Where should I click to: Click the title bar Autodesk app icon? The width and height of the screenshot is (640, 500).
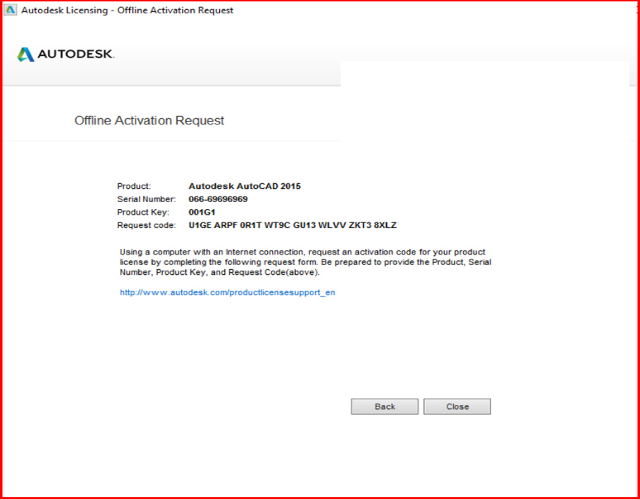tap(9, 10)
